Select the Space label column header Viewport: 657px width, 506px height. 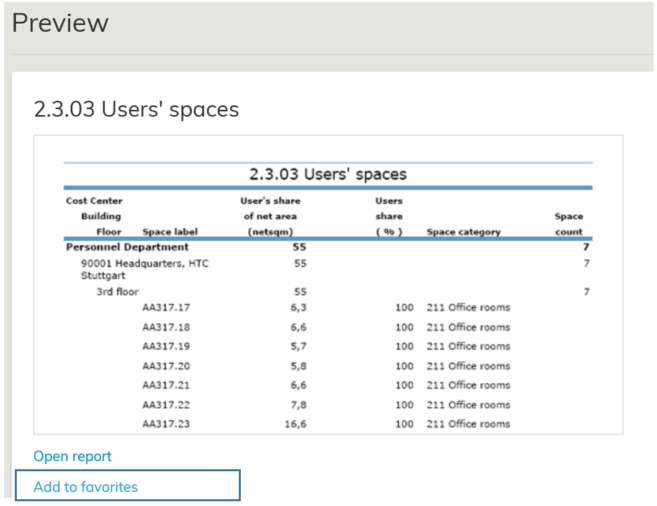click(x=170, y=232)
